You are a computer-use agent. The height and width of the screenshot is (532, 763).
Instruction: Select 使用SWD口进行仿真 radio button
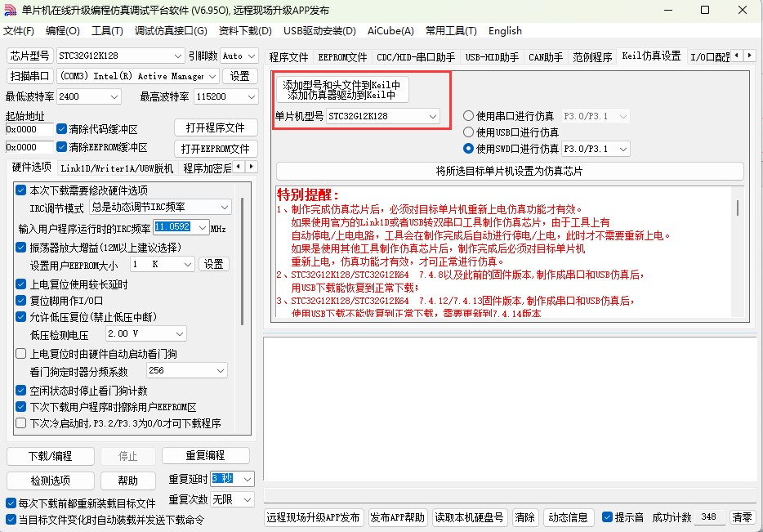tap(468, 149)
